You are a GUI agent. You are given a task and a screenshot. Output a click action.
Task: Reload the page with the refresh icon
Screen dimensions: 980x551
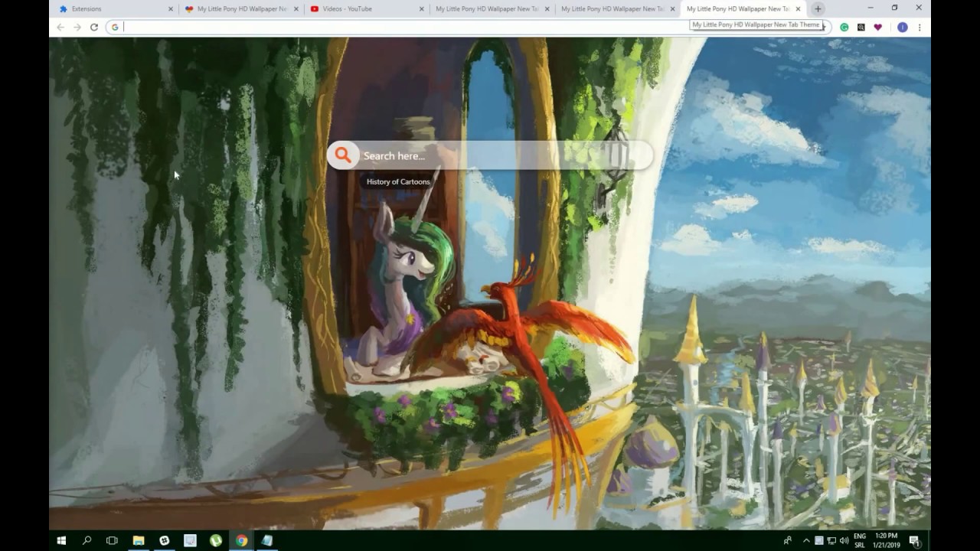[x=94, y=28]
